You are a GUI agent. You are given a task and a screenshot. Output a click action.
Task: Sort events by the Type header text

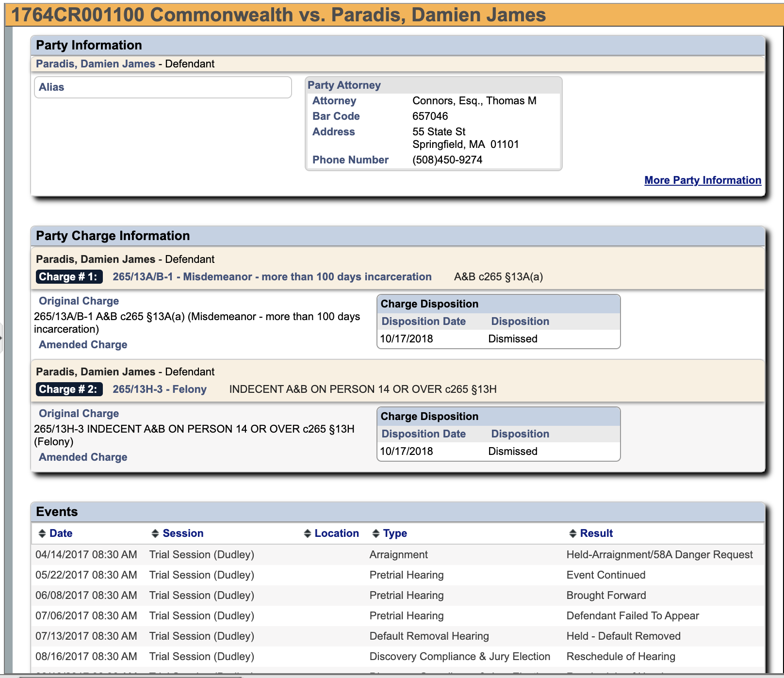[395, 533]
